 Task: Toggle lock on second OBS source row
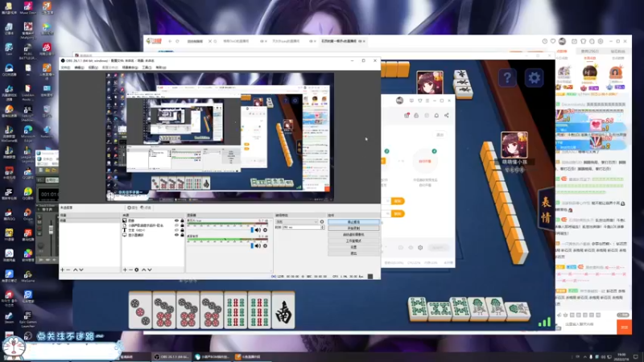coord(183,225)
